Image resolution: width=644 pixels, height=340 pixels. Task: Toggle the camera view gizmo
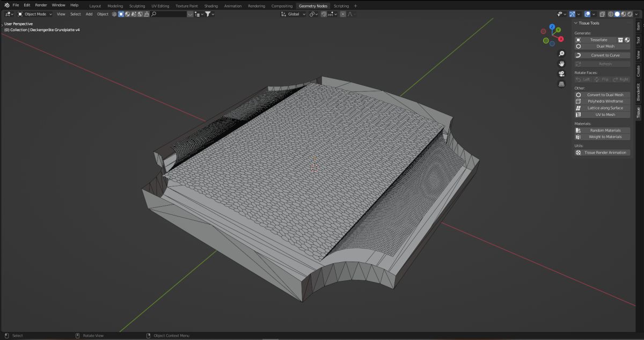click(x=561, y=74)
